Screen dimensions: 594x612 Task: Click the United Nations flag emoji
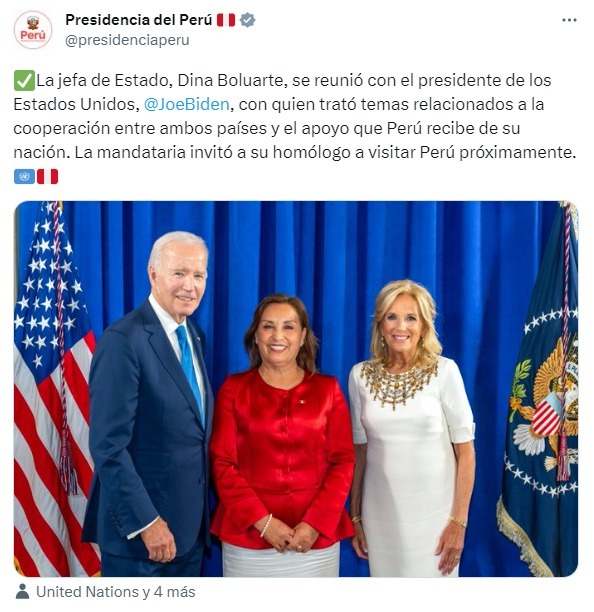tap(24, 176)
